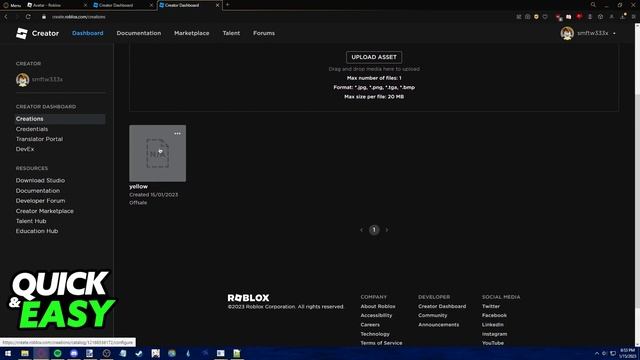Open Accessibility footer link
This screenshot has height=360, width=640.
click(376, 316)
